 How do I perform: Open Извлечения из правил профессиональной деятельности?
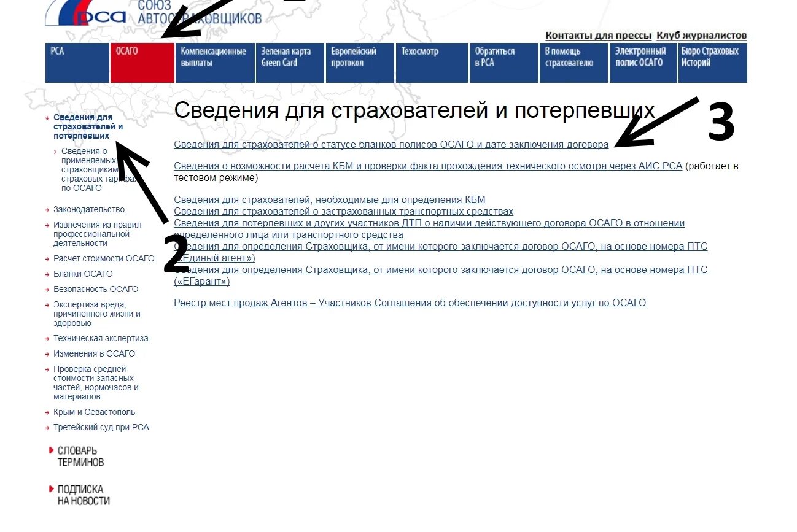97,234
